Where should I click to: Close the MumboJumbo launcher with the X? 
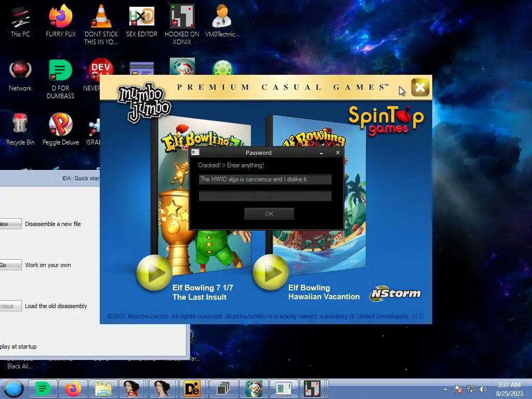click(420, 87)
